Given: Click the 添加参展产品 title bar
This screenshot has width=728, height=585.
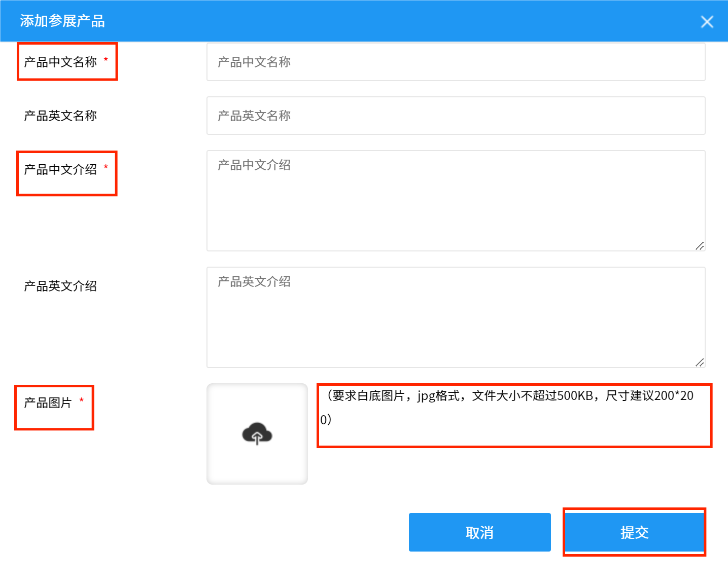Looking at the screenshot, I should tap(61, 21).
